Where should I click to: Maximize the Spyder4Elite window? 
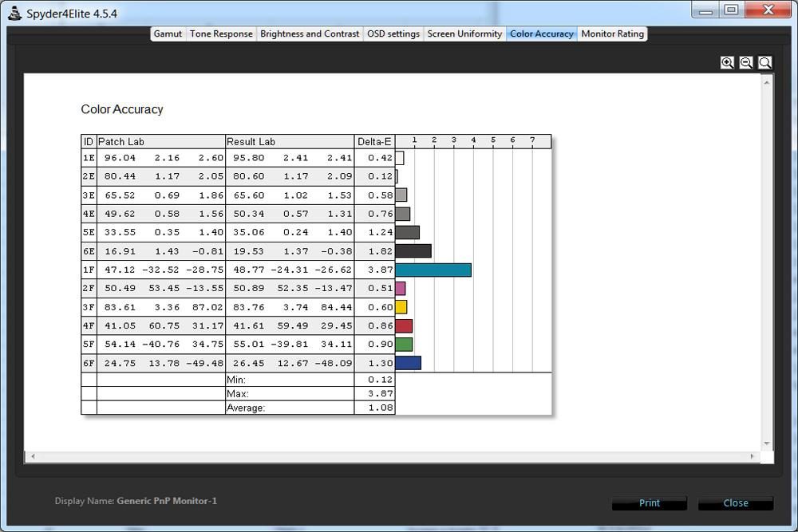coord(731,10)
